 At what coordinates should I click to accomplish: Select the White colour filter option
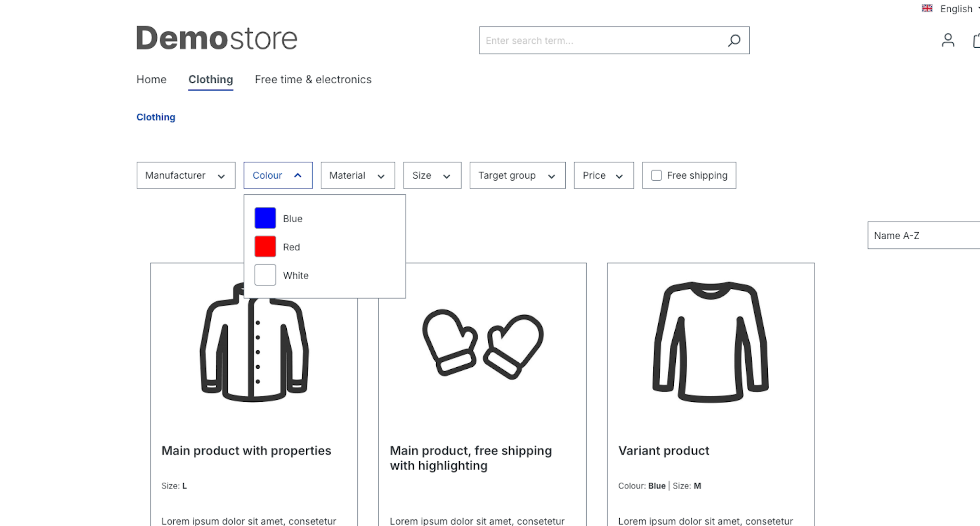[295, 275]
